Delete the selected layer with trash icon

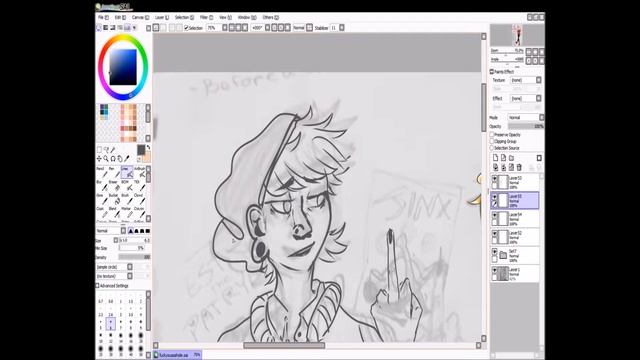click(x=519, y=167)
